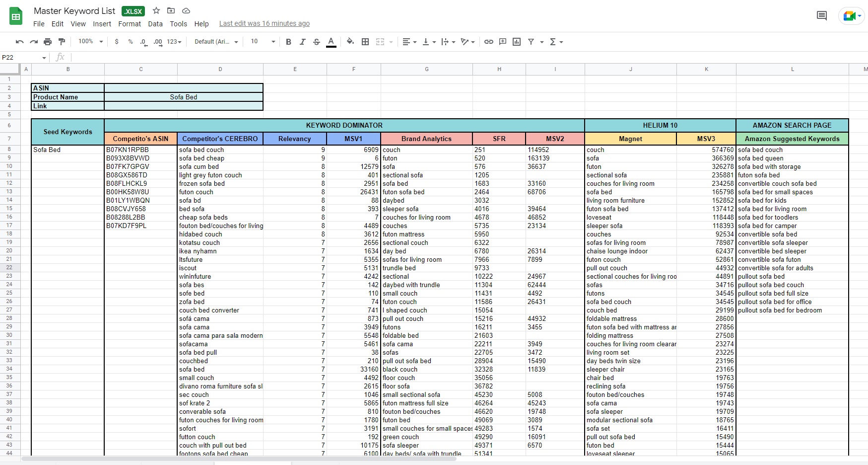Viewport: 868px width, 465px height.
Task: Click the Name box showing P22
Action: click(x=20, y=58)
